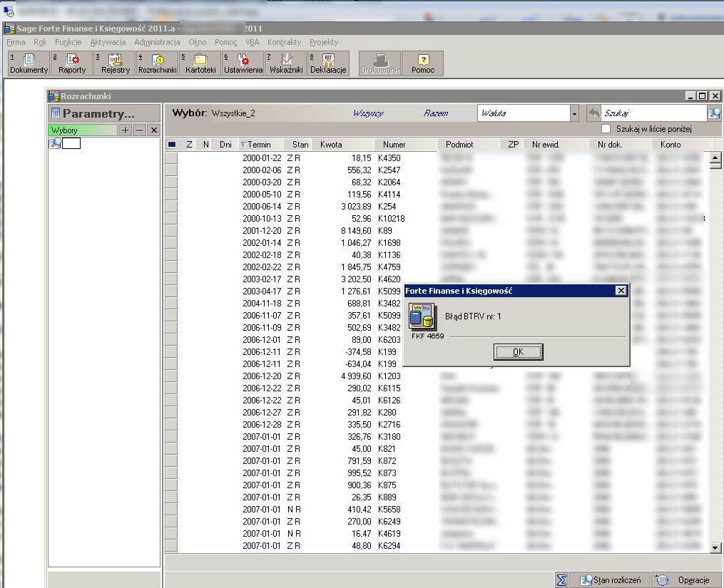Open the Dokumenty toolbar button
This screenshot has width=724, height=588.
click(29, 63)
